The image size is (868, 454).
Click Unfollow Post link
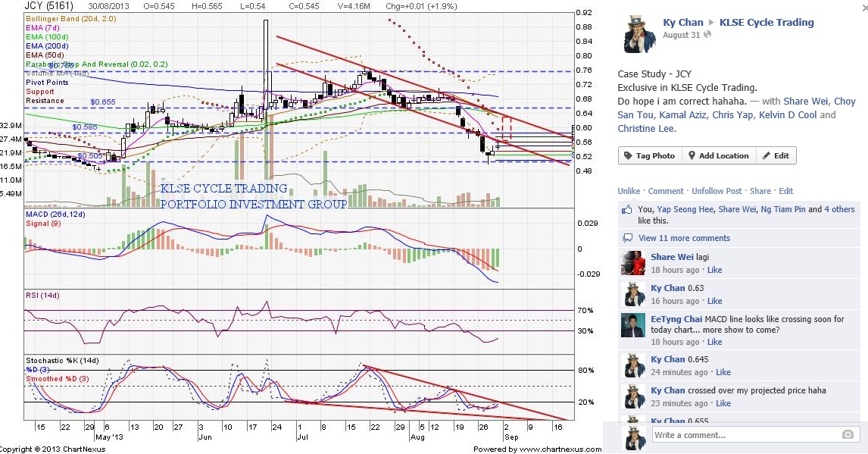click(x=717, y=191)
